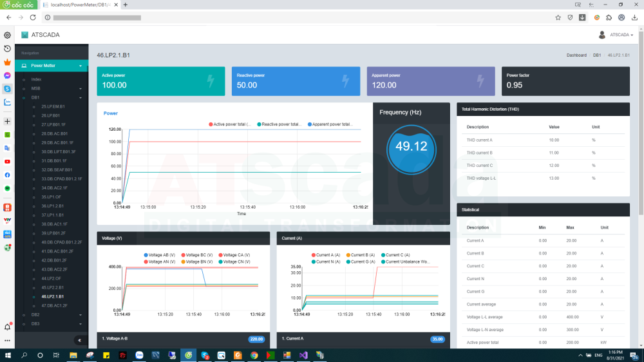Open the browser extensions puzzle icon

tap(609, 17)
